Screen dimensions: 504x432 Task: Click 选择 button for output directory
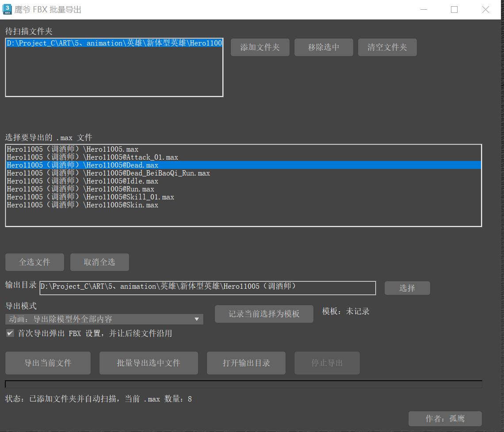(407, 288)
